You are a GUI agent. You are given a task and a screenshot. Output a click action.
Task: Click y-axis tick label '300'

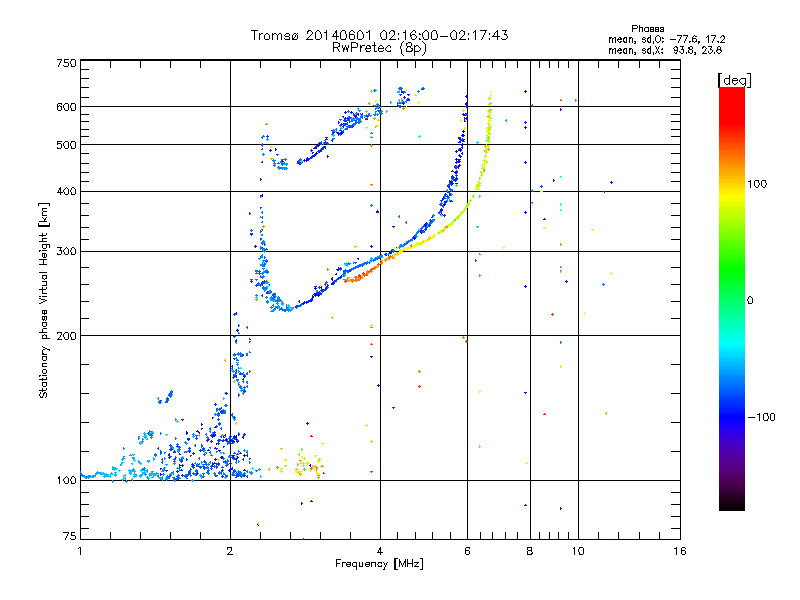66,251
